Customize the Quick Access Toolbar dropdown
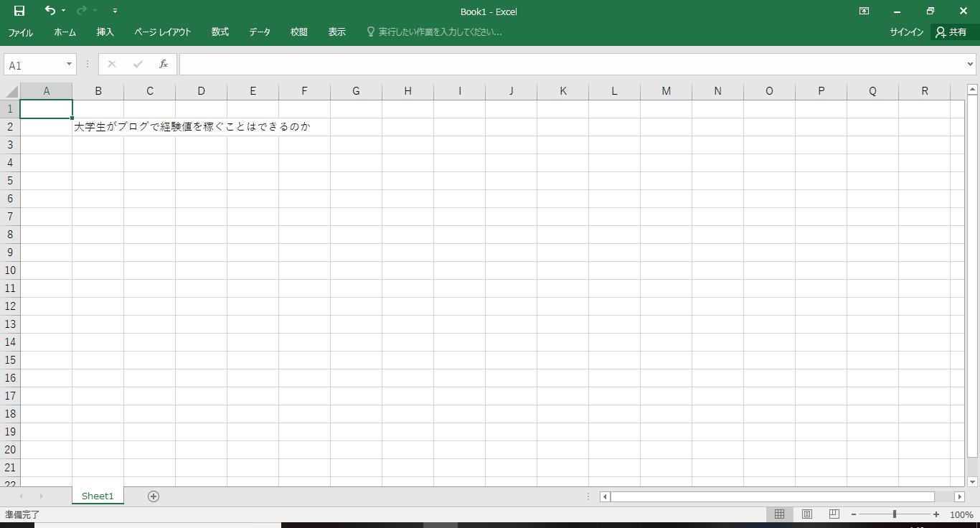The height and width of the screenshot is (528, 980). tap(115, 11)
